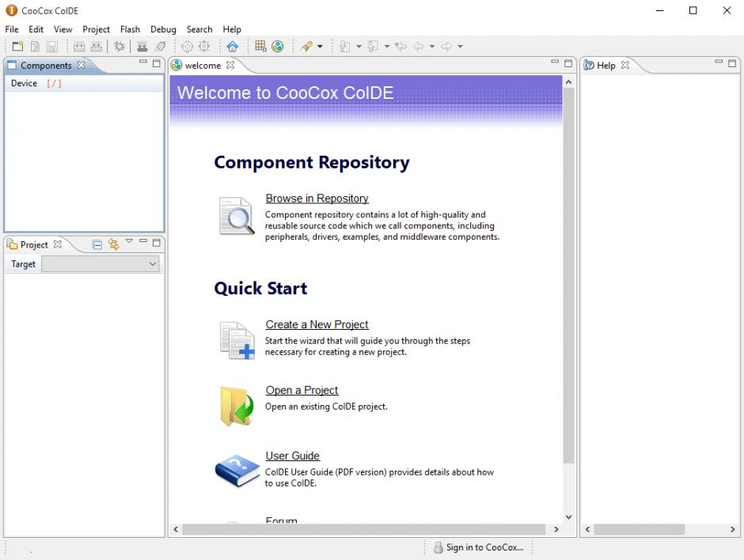The width and height of the screenshot is (744, 560).
Task: Click the Save toolbar icon
Action: coord(51,47)
